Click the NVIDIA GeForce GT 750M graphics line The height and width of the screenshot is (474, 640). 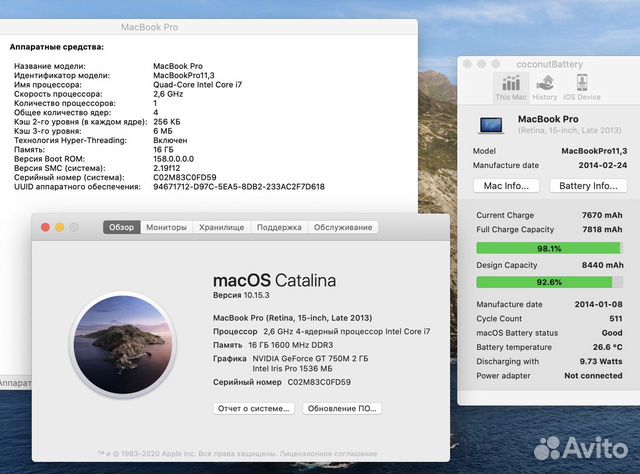pos(310,358)
